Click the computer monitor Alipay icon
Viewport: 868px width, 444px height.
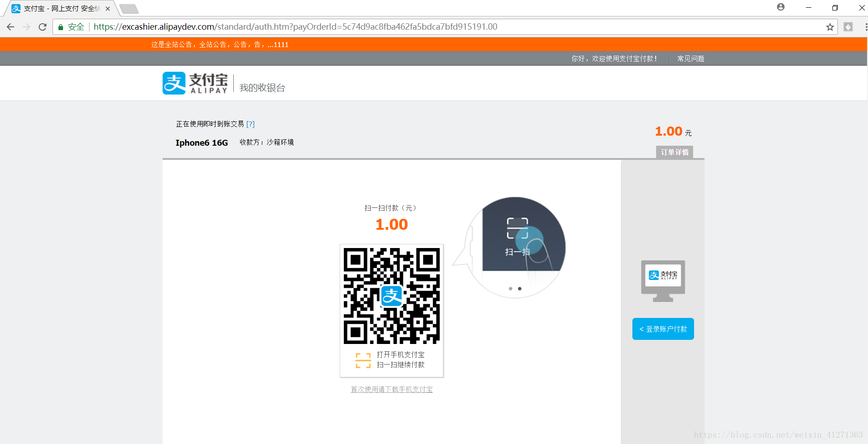pyautogui.click(x=663, y=281)
